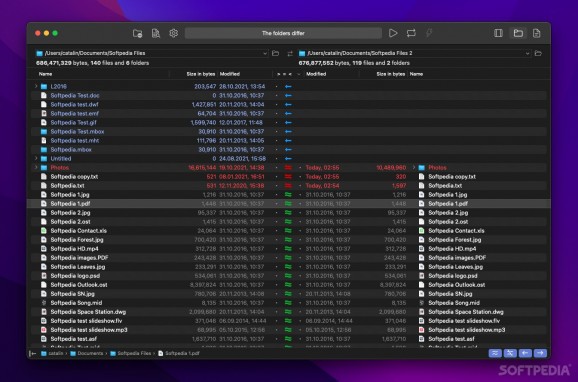Toggle the right-arrow filter button
This screenshot has width=578, height=382.
[540, 353]
